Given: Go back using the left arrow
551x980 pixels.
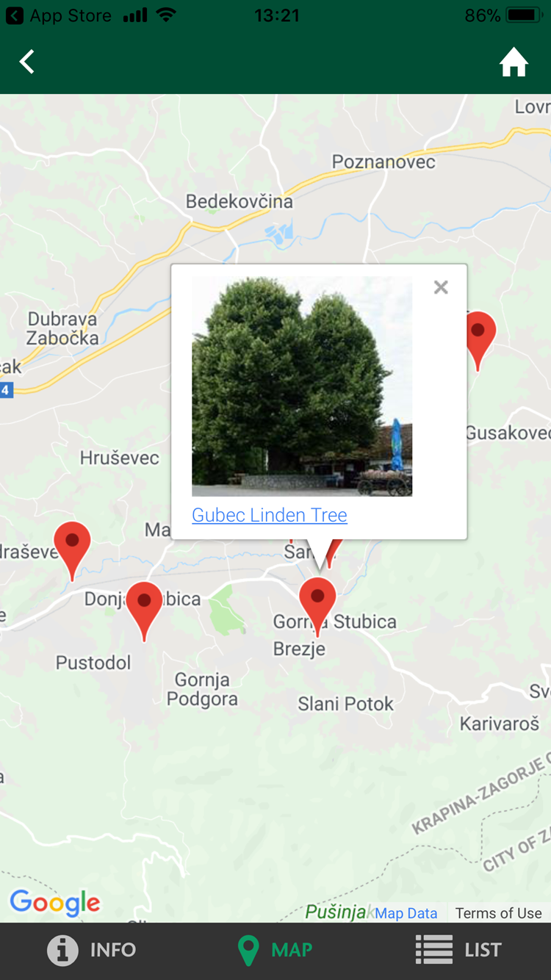Looking at the screenshot, I should 27,62.
